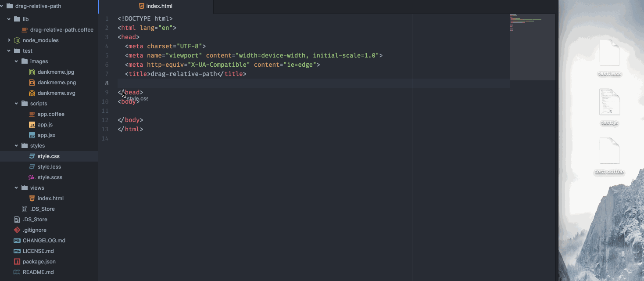
Task: Click the npm icon beside package.json
Action: (17, 262)
